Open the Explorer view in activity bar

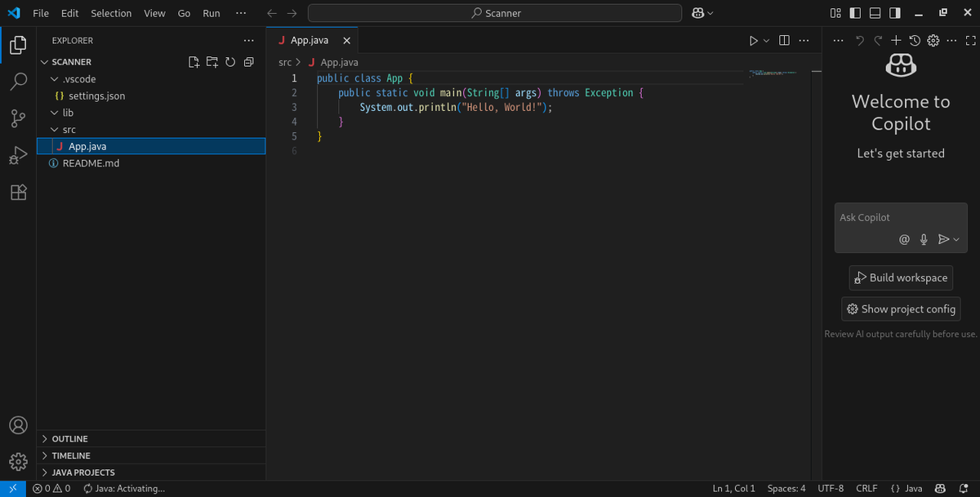(x=18, y=45)
